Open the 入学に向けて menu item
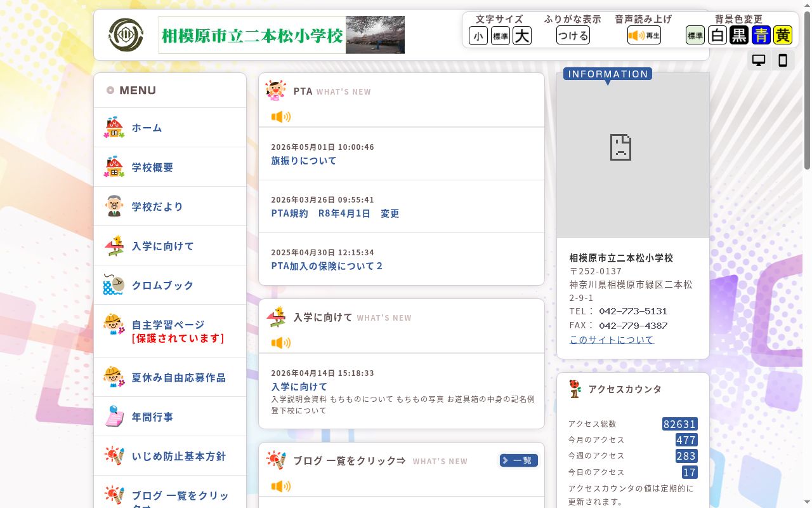The width and height of the screenshot is (812, 508). pos(170,246)
